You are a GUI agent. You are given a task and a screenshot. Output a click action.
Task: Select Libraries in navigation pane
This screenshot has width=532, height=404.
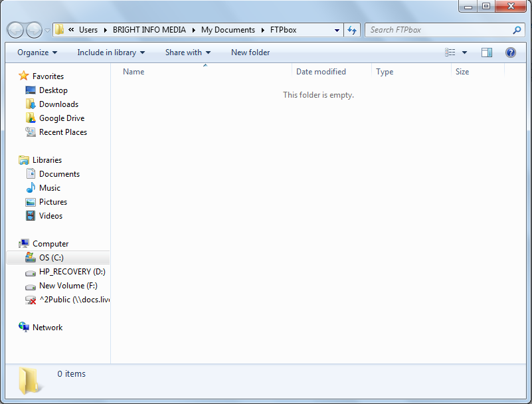tap(47, 160)
